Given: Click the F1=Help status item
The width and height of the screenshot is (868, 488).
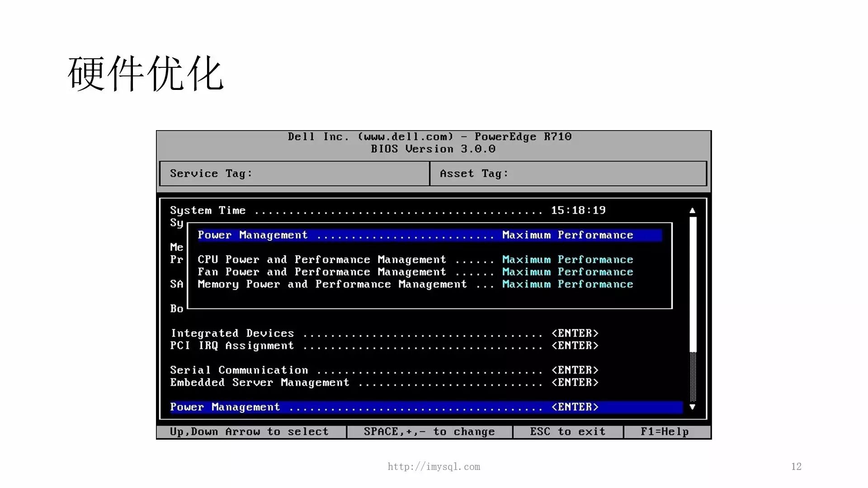Looking at the screenshot, I should coord(665,432).
